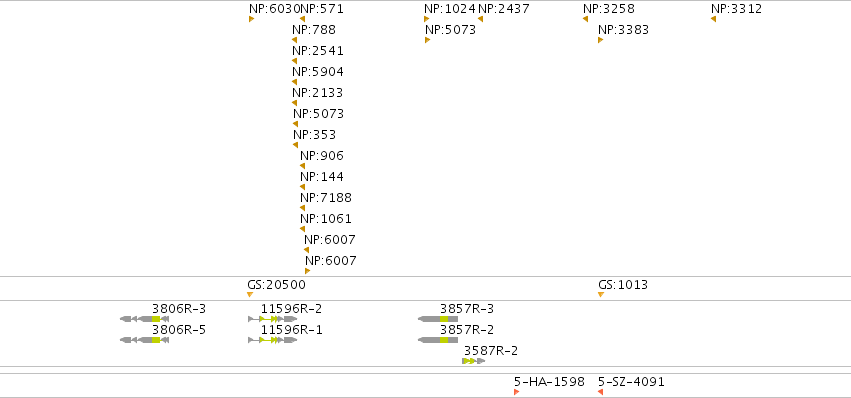The width and height of the screenshot is (851, 398).
Task: Select the NP:788 feature arrow
Action: tap(294, 40)
